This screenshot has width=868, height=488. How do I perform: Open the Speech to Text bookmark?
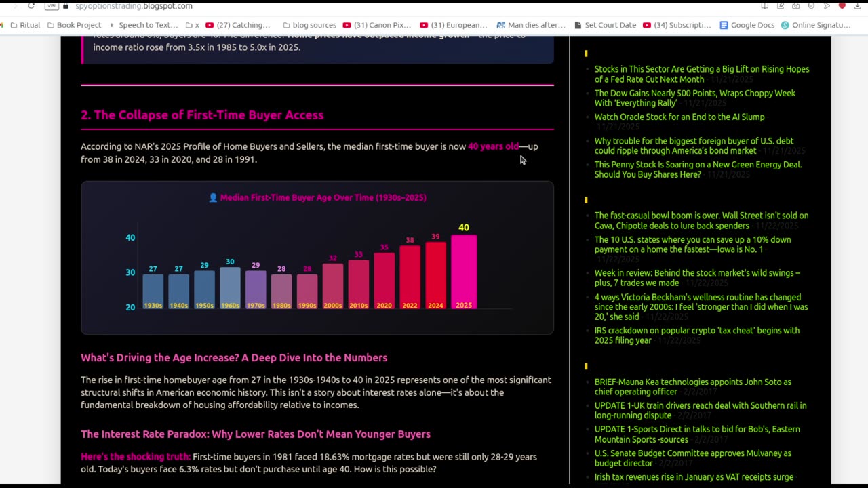pos(143,25)
